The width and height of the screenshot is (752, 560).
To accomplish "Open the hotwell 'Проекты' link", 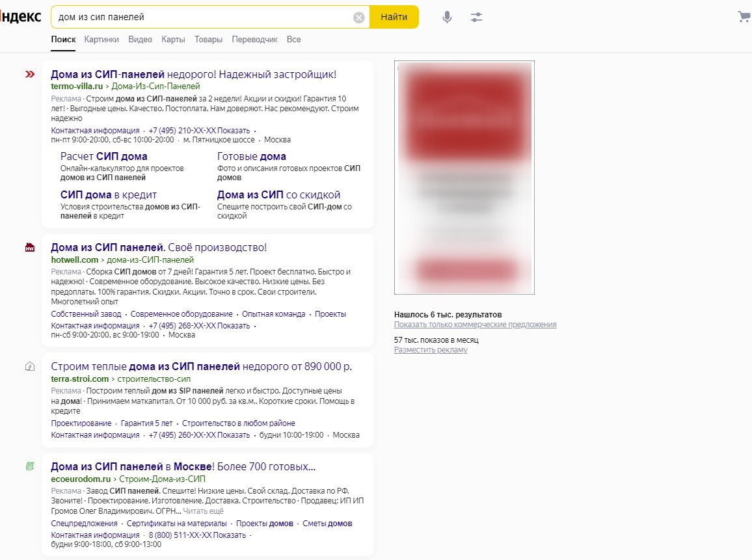I will pyautogui.click(x=330, y=314).
